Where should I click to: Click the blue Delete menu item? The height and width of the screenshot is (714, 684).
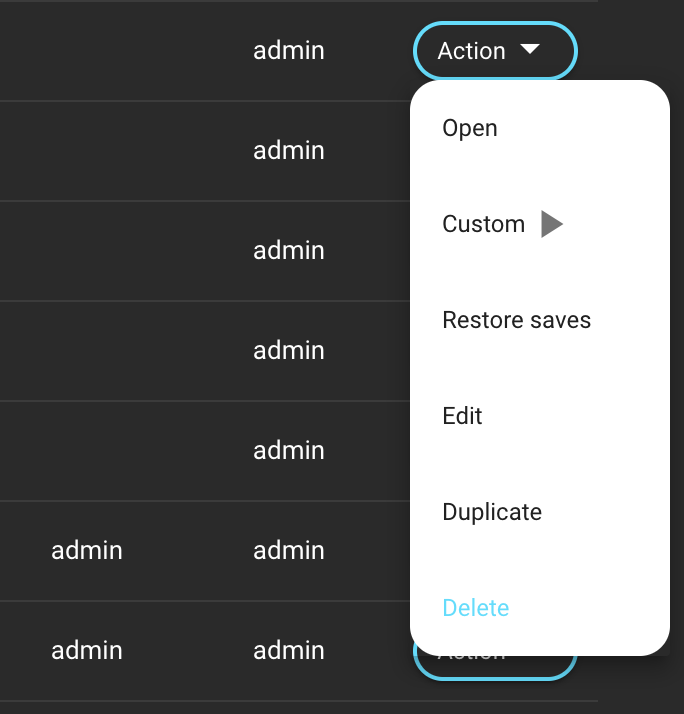point(476,608)
